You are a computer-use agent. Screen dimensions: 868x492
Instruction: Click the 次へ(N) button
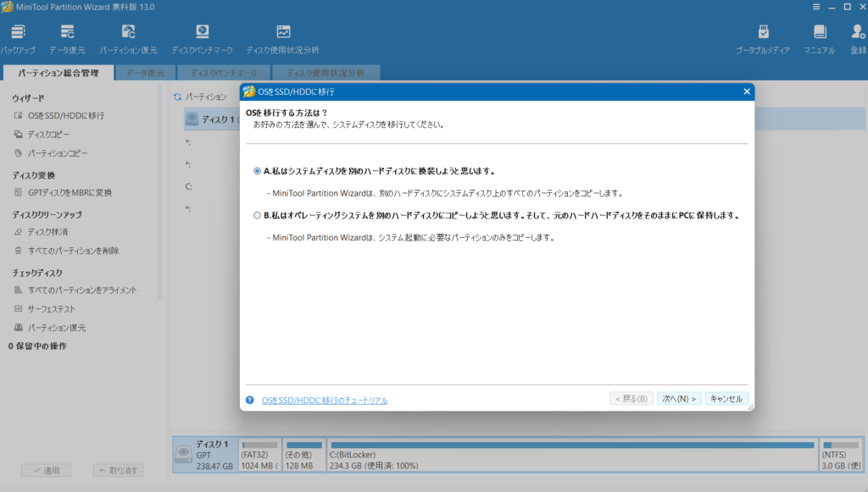(x=679, y=399)
